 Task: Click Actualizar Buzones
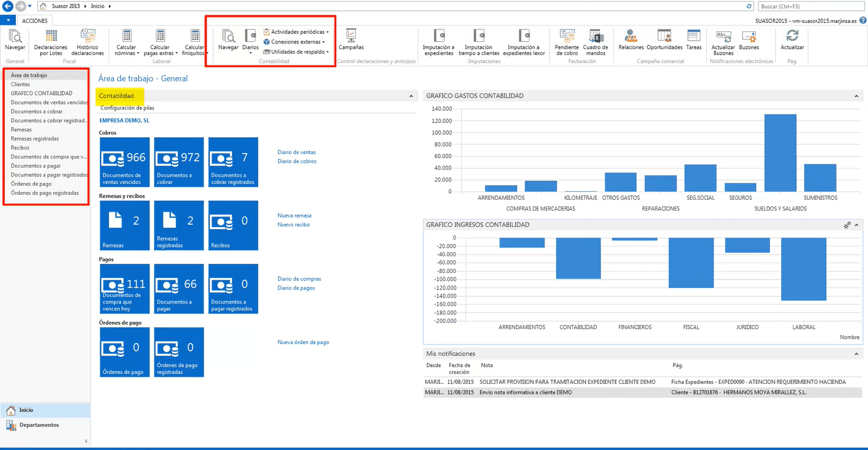723,42
